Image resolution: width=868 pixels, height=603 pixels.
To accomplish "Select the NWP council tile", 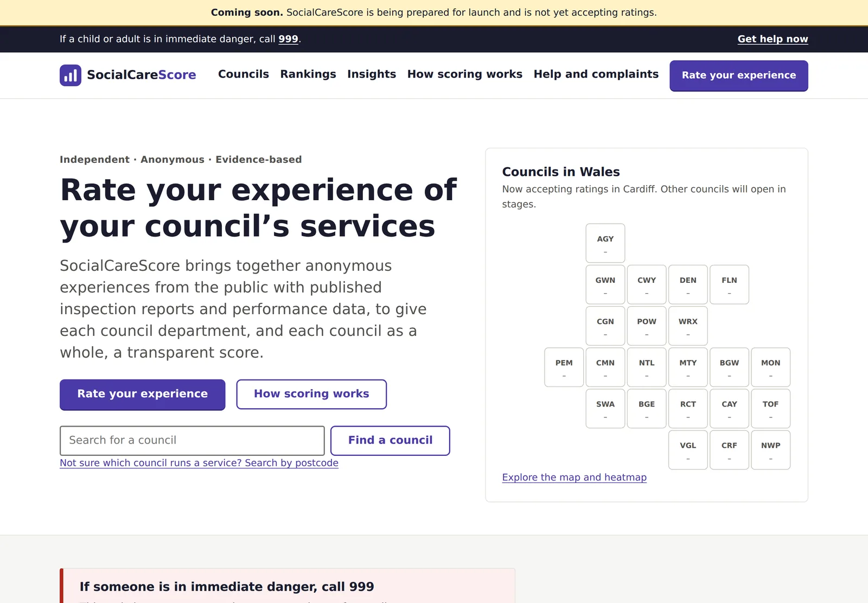I will coord(771,450).
